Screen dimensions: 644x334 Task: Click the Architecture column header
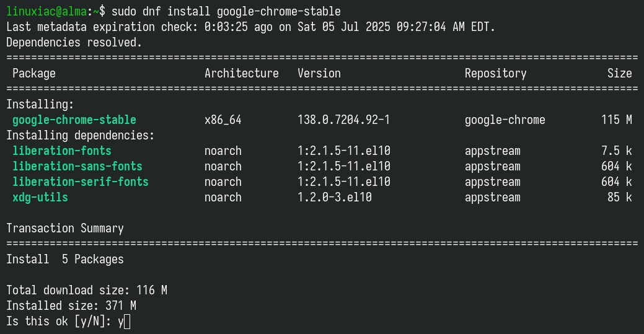[242, 73]
